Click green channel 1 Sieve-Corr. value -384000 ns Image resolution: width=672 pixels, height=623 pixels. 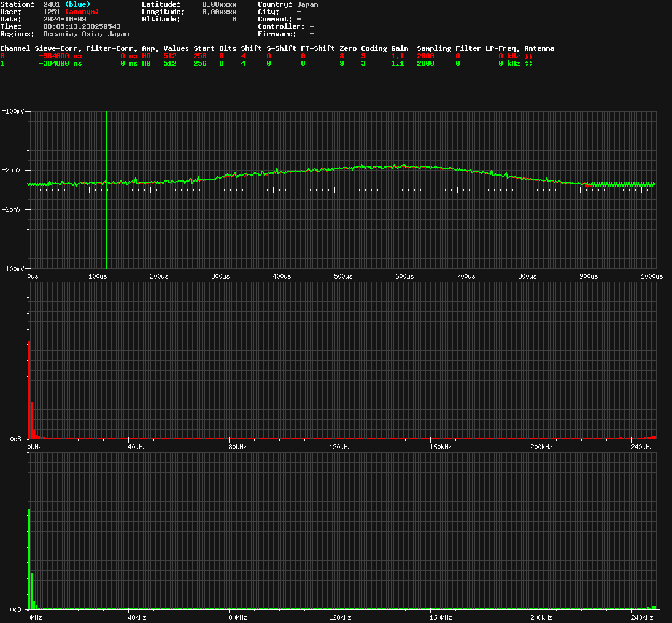(x=60, y=63)
